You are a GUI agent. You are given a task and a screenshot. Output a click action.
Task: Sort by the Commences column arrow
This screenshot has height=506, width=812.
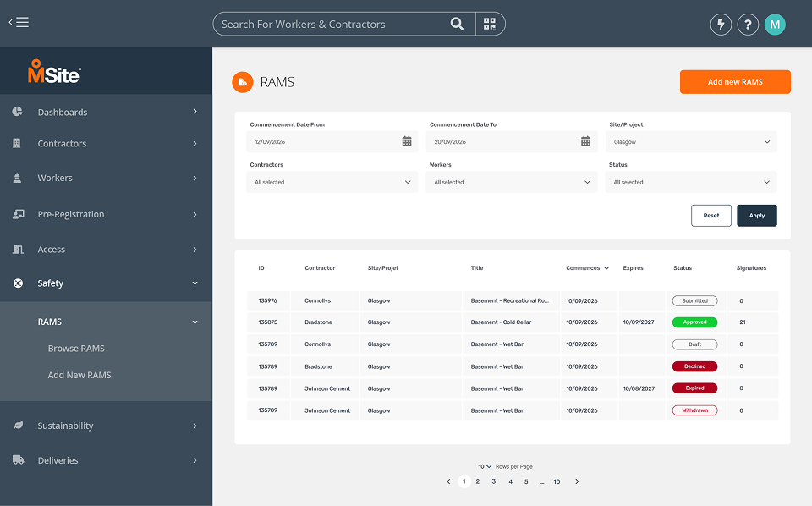pos(606,268)
